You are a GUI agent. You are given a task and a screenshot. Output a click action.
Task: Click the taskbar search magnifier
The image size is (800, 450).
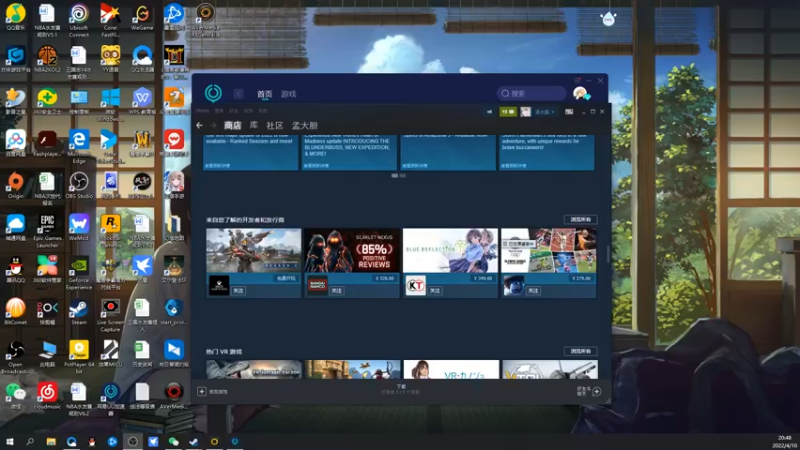click(30, 441)
